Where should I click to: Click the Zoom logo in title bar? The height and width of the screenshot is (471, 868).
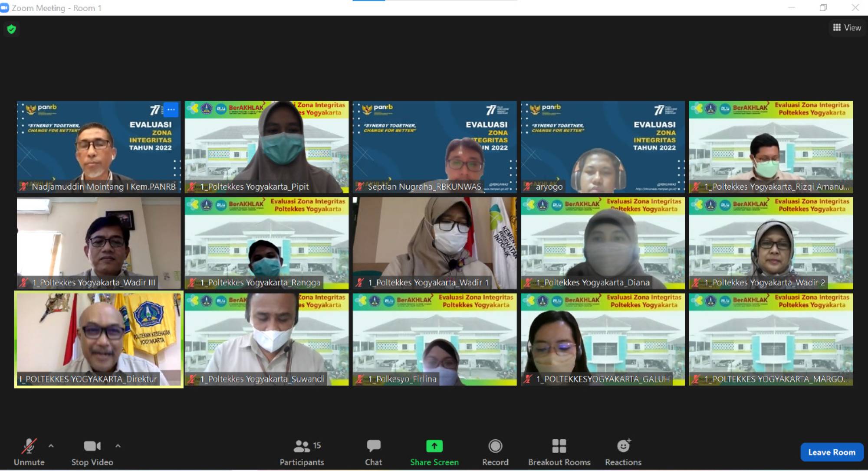point(5,8)
